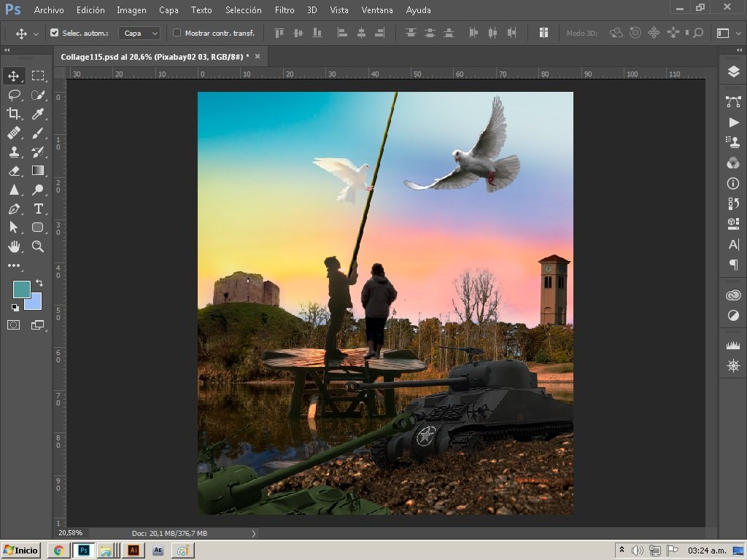Open the Archivo menu
Viewport: 747px width, 560px height.
click(x=49, y=10)
